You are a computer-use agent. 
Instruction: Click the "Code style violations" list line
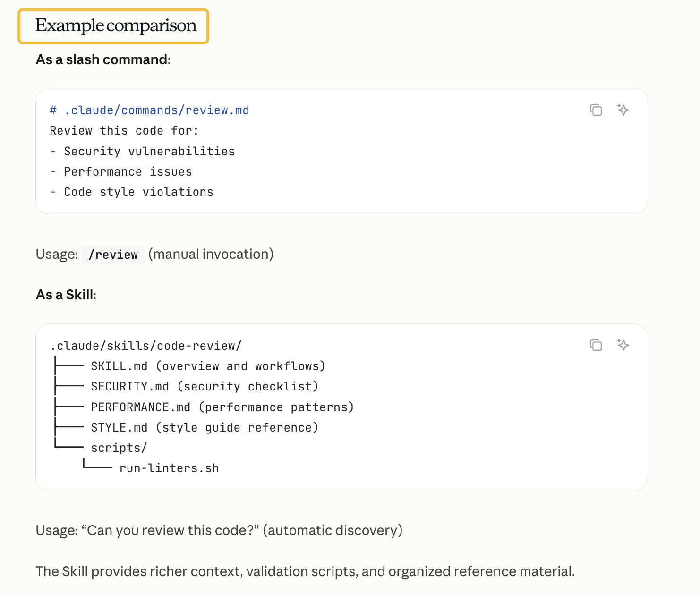(x=138, y=192)
